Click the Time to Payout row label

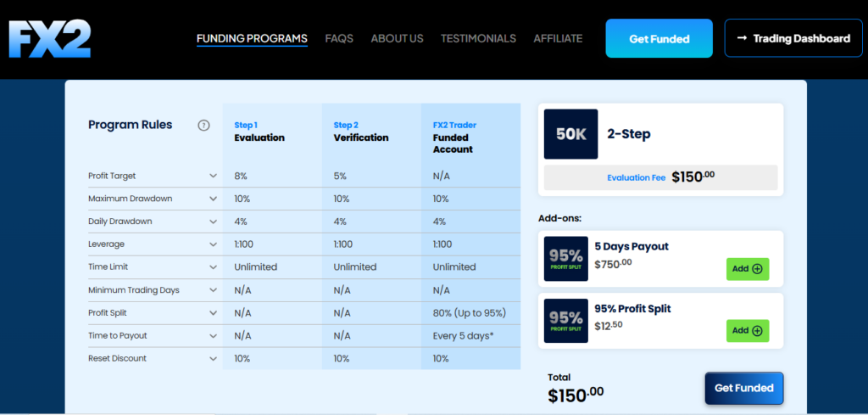pyautogui.click(x=117, y=336)
